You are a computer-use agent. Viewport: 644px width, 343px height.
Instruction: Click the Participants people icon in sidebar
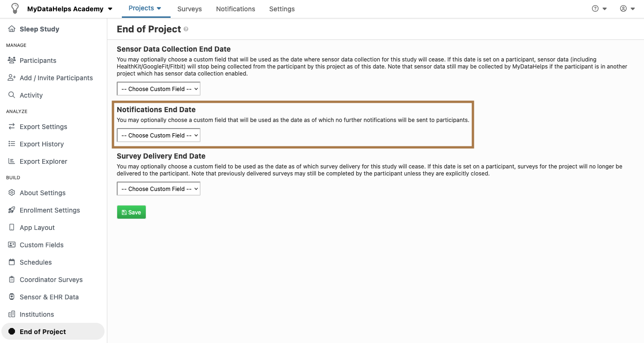pyautogui.click(x=12, y=61)
